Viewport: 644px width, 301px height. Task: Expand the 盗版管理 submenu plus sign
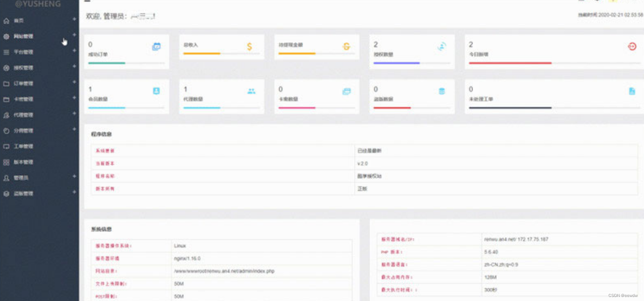pyautogui.click(x=74, y=192)
